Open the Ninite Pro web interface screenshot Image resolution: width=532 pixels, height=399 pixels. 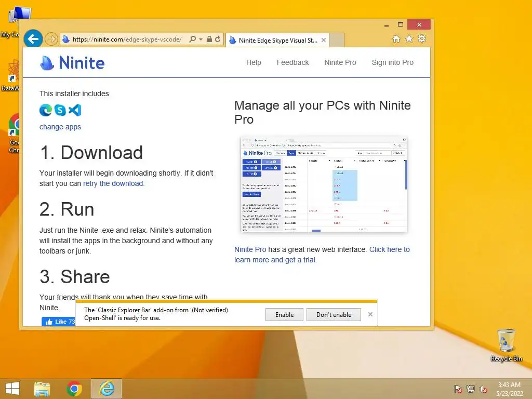[324, 184]
